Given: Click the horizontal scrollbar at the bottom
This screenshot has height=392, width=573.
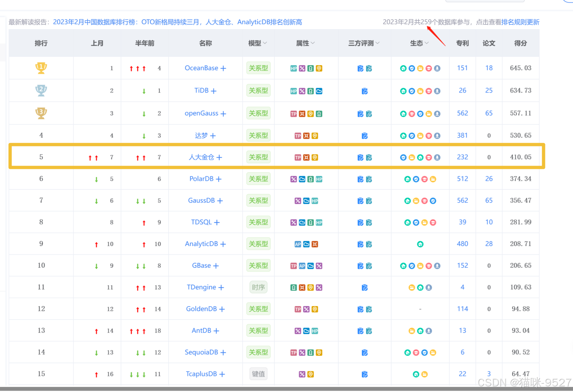Looking at the screenshot, I should pos(285,388).
